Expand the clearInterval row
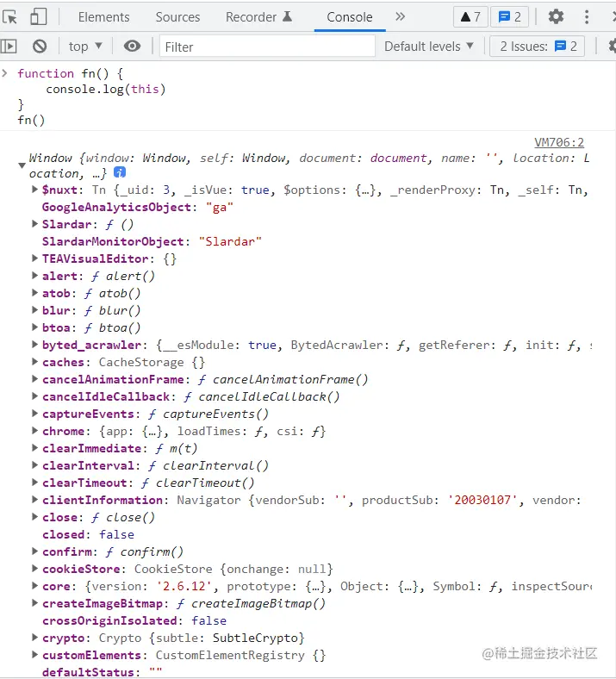Screen dimensions: 616x679 pyautogui.click(x=35, y=465)
